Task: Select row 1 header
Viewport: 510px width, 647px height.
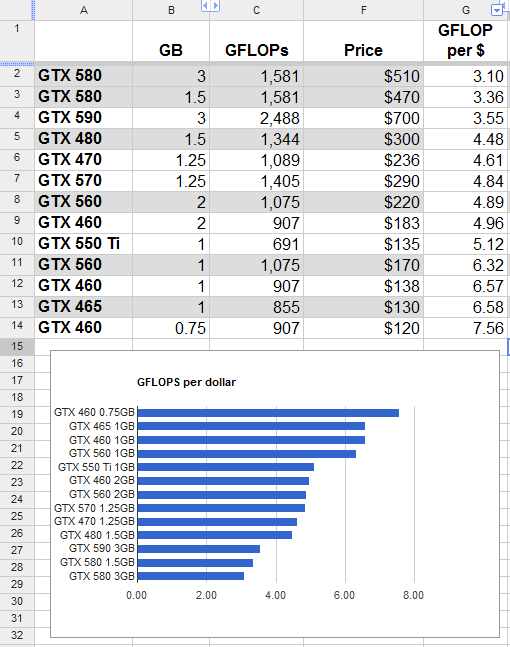Action: click(x=17, y=41)
